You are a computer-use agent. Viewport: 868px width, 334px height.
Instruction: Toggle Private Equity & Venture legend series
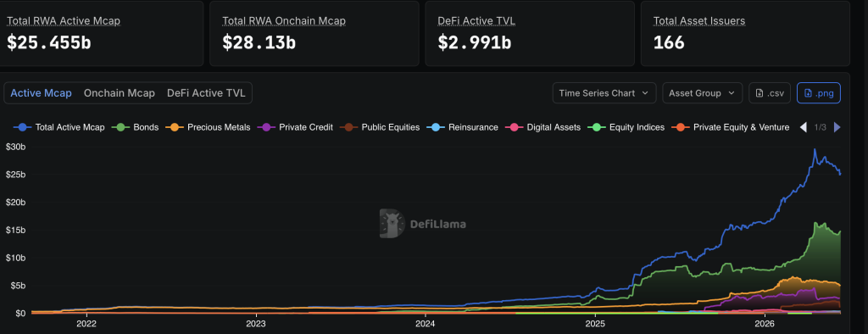point(731,127)
